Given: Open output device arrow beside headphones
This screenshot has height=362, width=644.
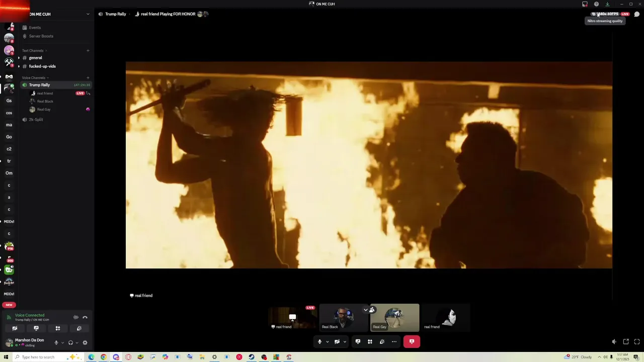Looking at the screenshot, I should point(76,343).
